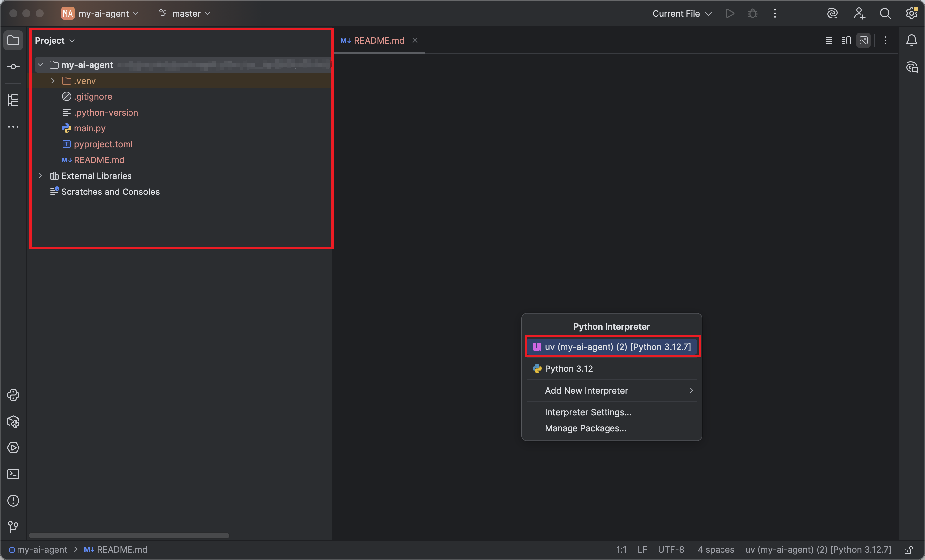Switch the markdown view to Editor only
This screenshot has width=925, height=560.
pyautogui.click(x=829, y=40)
